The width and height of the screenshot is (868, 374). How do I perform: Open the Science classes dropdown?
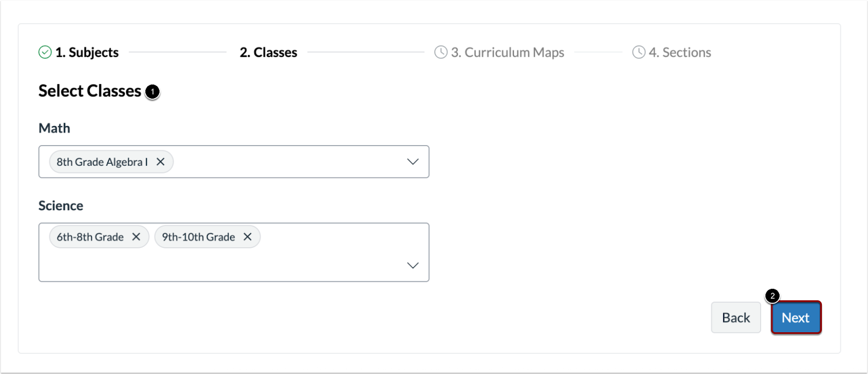[x=412, y=265]
